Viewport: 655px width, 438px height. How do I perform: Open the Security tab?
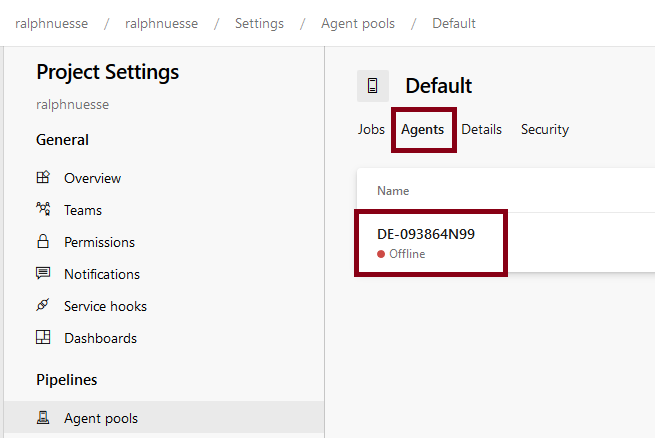(545, 129)
